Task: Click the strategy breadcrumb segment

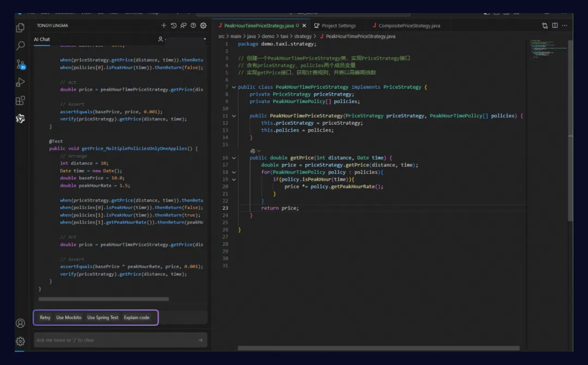Action: coord(303,36)
